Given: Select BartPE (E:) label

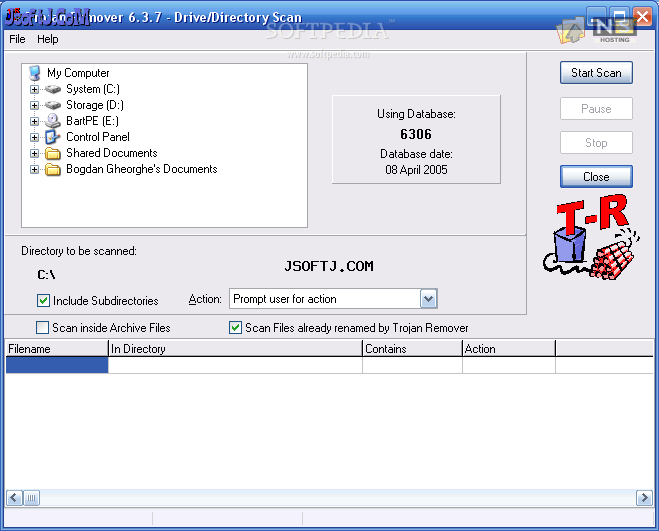Looking at the screenshot, I should pyautogui.click(x=92, y=121).
